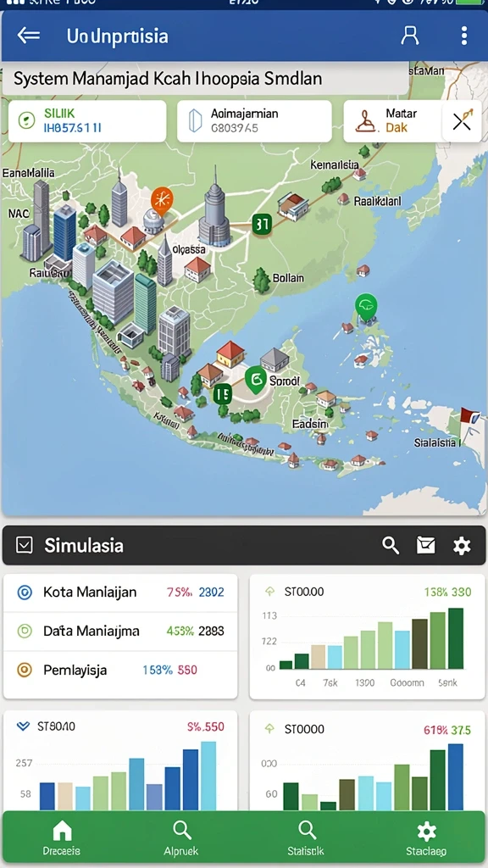Select the Pemlayisja radio icon

(x=25, y=670)
